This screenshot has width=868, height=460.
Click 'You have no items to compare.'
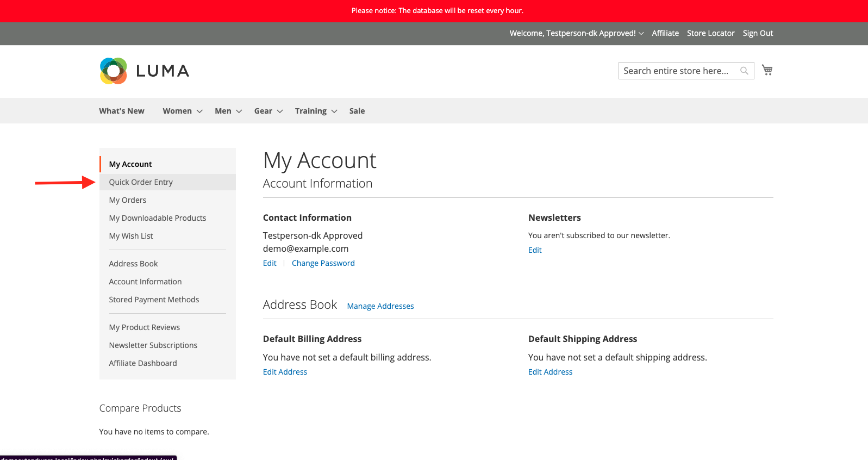(x=154, y=432)
